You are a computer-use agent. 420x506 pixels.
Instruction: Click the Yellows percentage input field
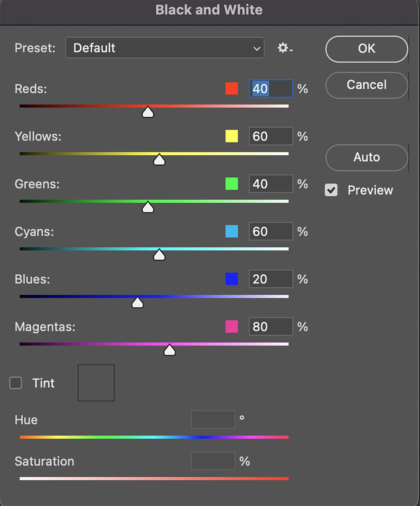tap(270, 136)
